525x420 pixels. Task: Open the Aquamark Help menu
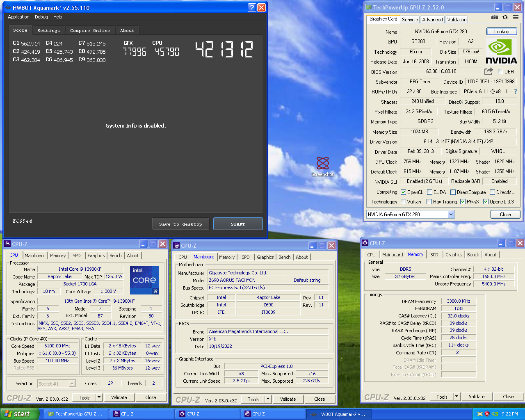[x=58, y=17]
